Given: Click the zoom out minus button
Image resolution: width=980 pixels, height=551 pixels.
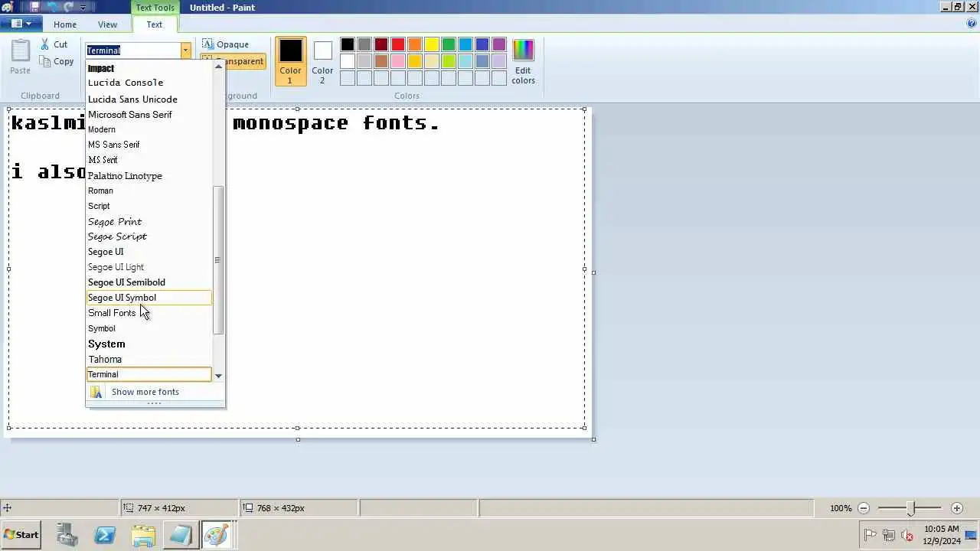Looking at the screenshot, I should click(864, 508).
